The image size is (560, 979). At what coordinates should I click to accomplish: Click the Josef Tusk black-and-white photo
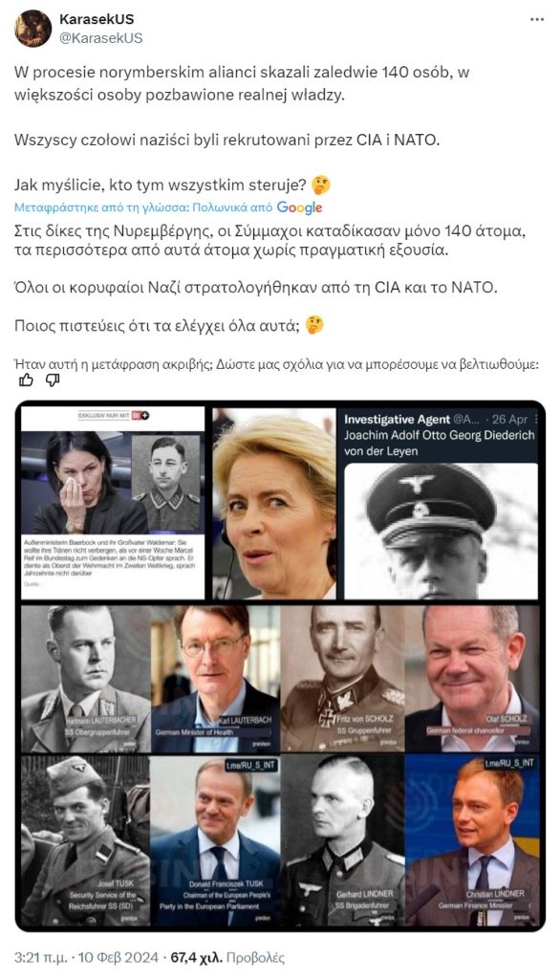point(86,841)
